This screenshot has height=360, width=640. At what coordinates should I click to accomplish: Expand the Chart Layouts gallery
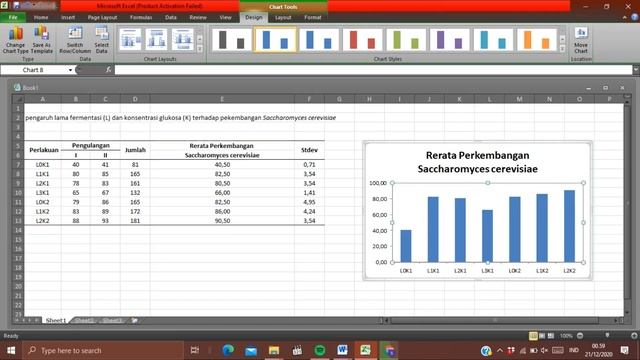coord(200,49)
